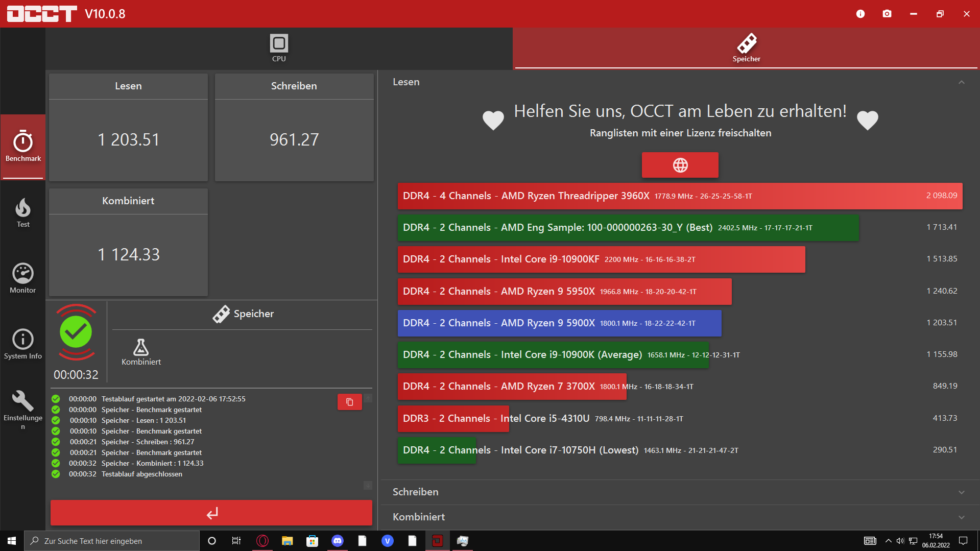Click the info icon in title bar
980x551 pixels.
(861, 14)
